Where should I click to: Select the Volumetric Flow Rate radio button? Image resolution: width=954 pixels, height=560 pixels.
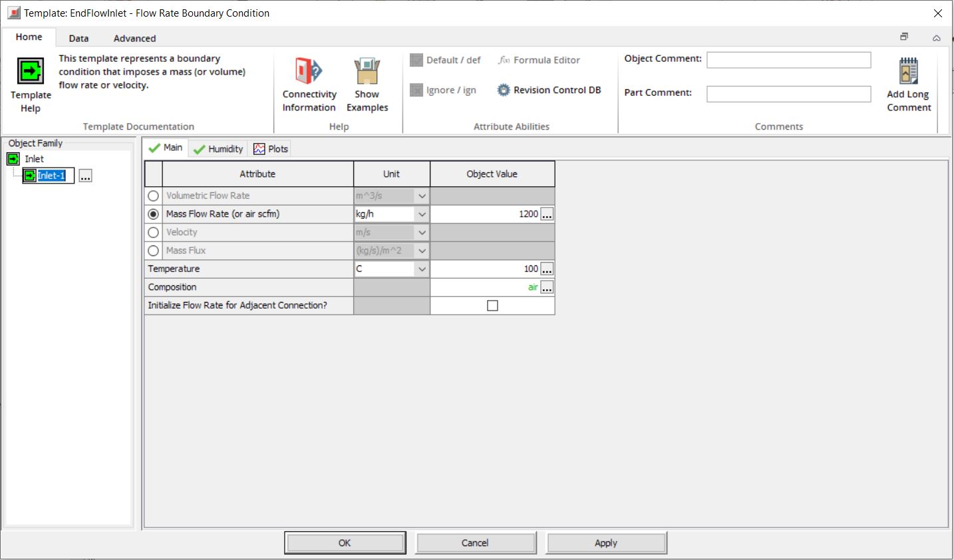pyautogui.click(x=153, y=196)
